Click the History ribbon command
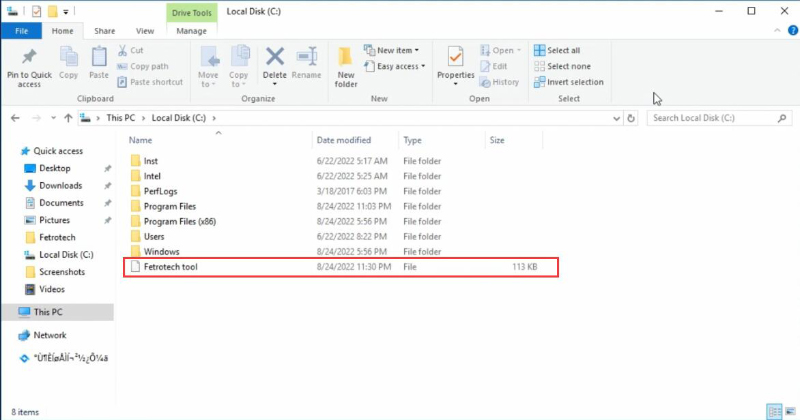Viewport: 800px width, 420px height. (499, 82)
